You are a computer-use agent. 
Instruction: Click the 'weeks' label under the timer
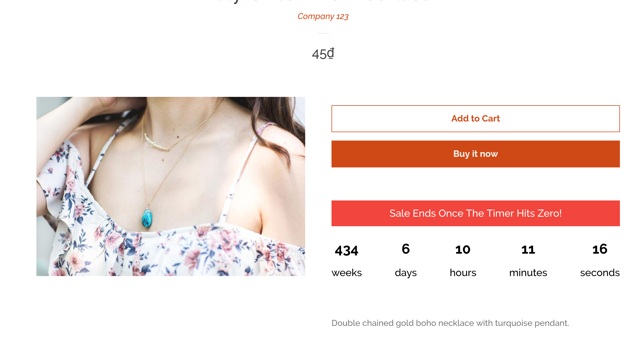(346, 272)
